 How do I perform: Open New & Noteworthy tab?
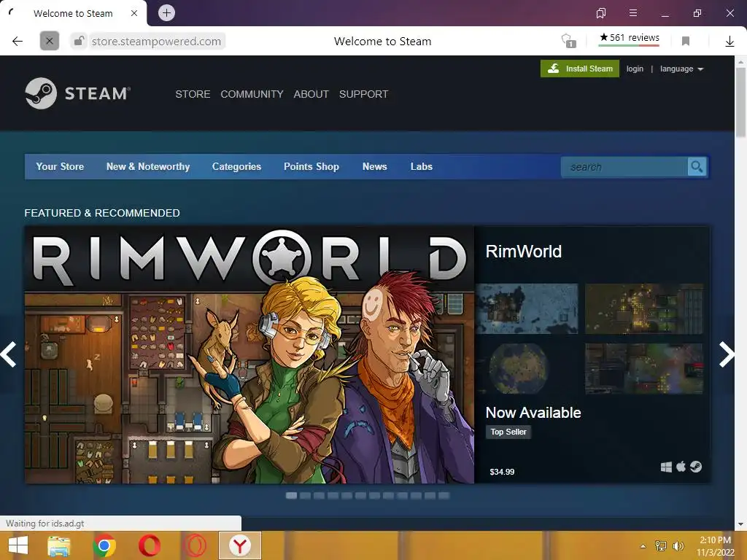(x=147, y=166)
